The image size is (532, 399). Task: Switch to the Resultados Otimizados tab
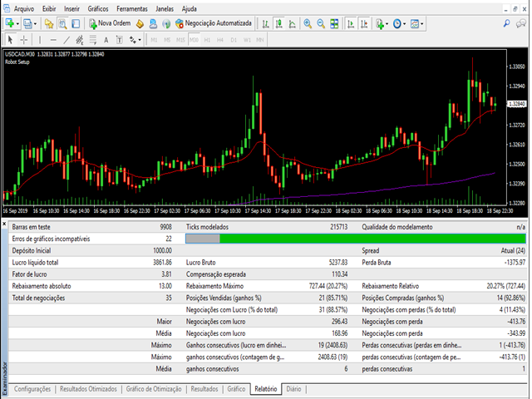(x=88, y=389)
